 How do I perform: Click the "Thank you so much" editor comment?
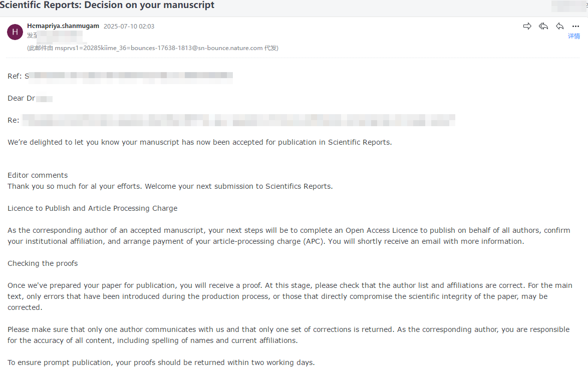coord(170,186)
